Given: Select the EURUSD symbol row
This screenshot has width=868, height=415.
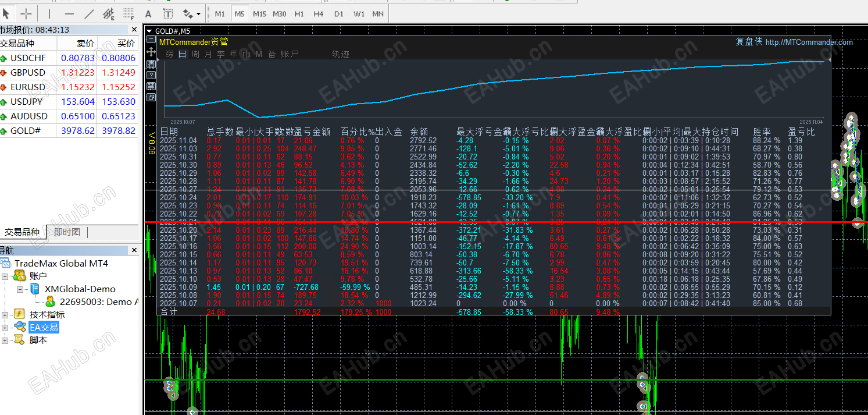Looking at the screenshot, I should point(69,87).
